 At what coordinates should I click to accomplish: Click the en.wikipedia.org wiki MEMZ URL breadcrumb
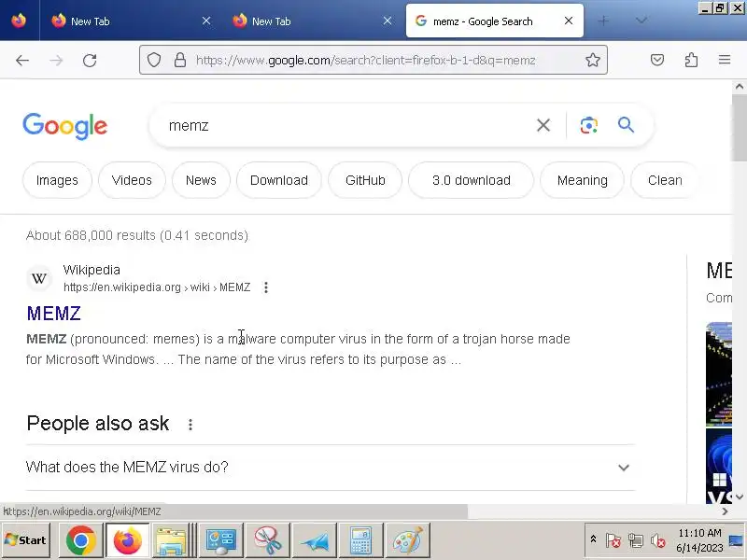click(x=157, y=287)
